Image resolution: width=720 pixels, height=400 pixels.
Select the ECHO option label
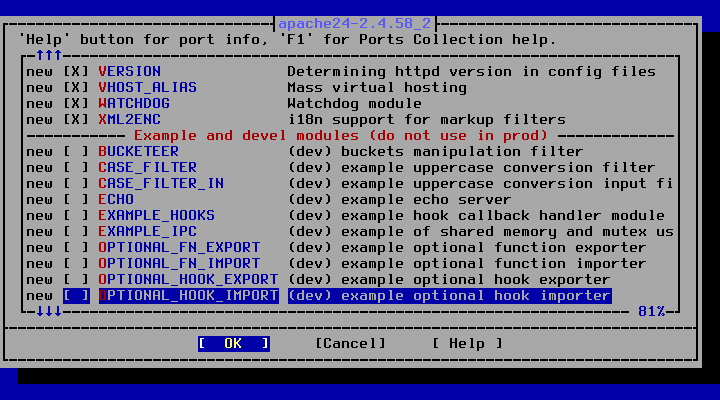[116, 200]
